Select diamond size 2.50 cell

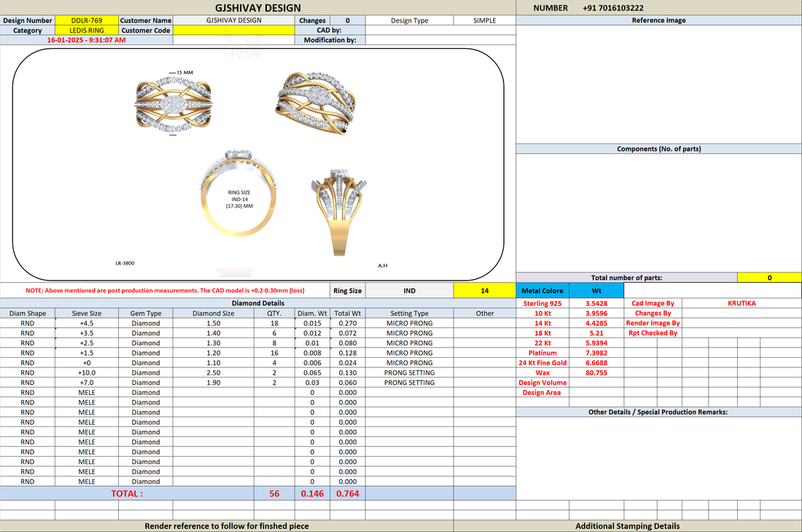214,372
